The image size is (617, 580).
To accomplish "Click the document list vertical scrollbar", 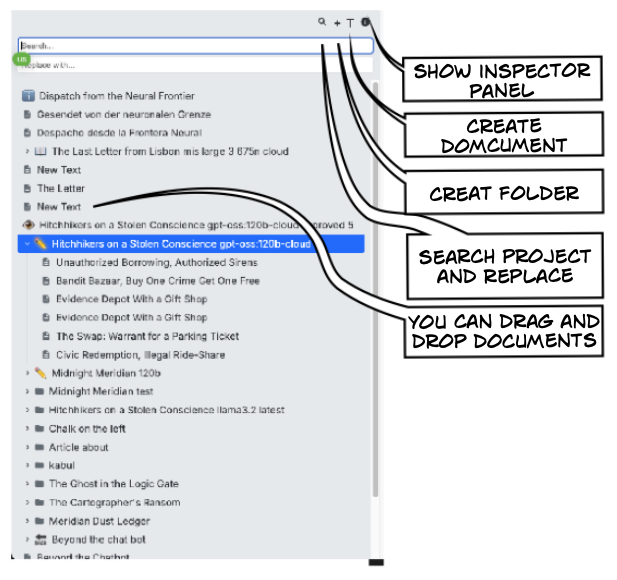I will [x=375, y=300].
